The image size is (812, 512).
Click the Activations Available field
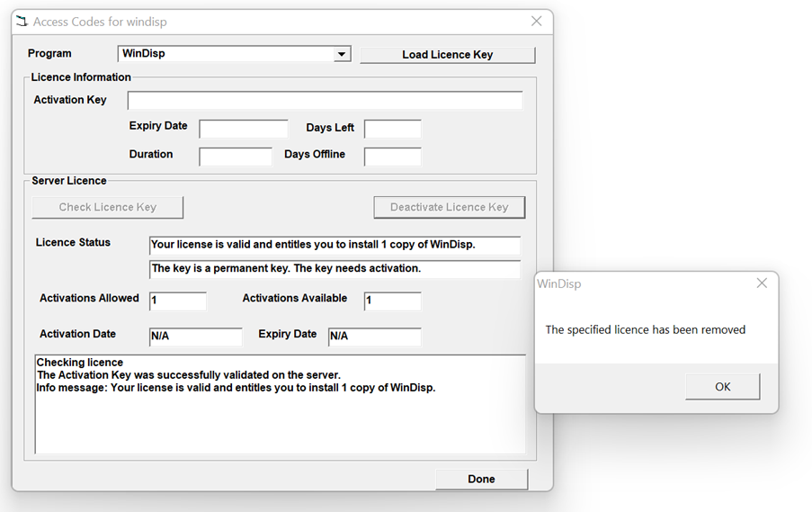point(392,301)
